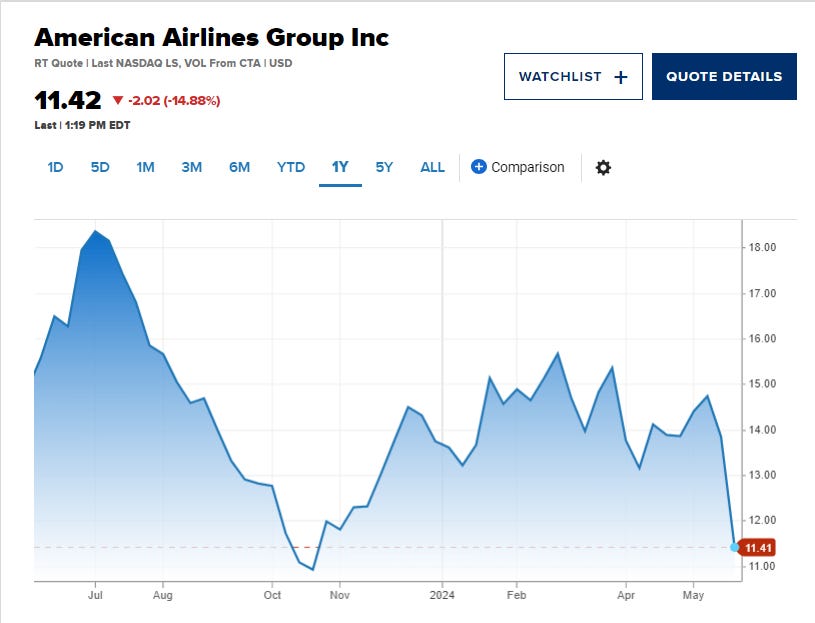
Task: Switch to the 5D range tab
Action: [x=100, y=167]
